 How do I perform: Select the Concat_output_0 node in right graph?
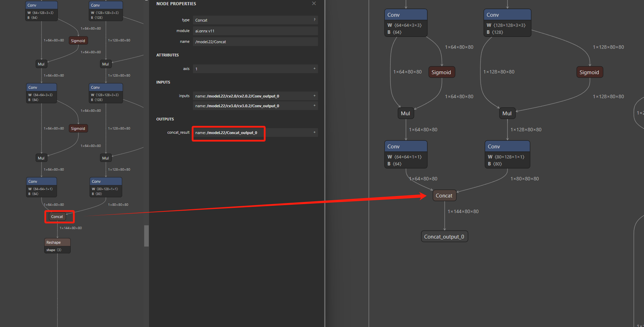(444, 237)
